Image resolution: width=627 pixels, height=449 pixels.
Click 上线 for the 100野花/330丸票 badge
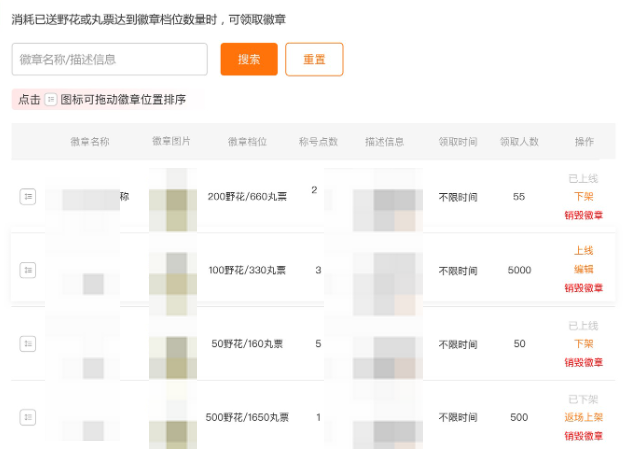pyautogui.click(x=583, y=251)
